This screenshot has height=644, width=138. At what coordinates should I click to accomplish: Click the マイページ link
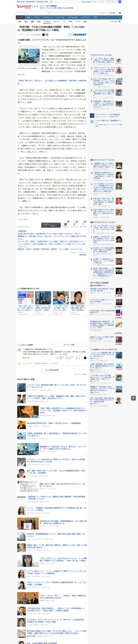pos(103,13)
